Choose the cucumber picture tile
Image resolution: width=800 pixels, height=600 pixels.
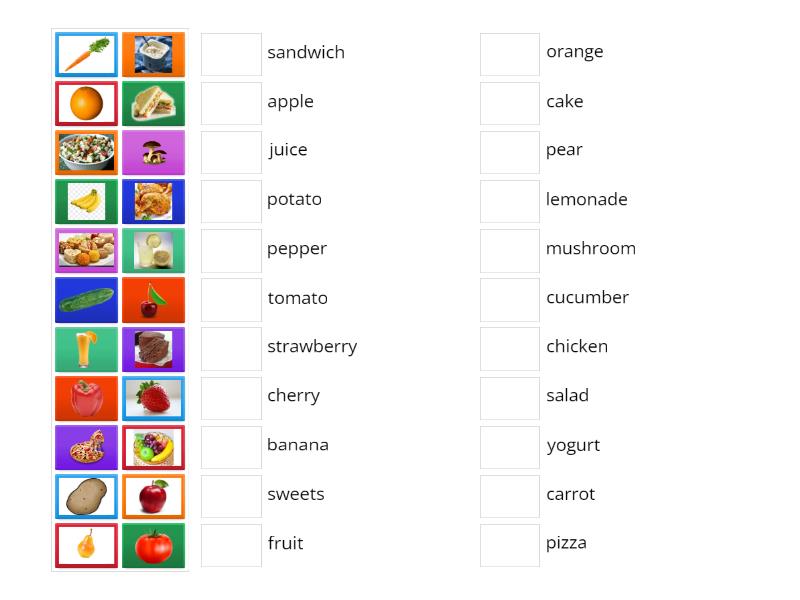(86, 299)
